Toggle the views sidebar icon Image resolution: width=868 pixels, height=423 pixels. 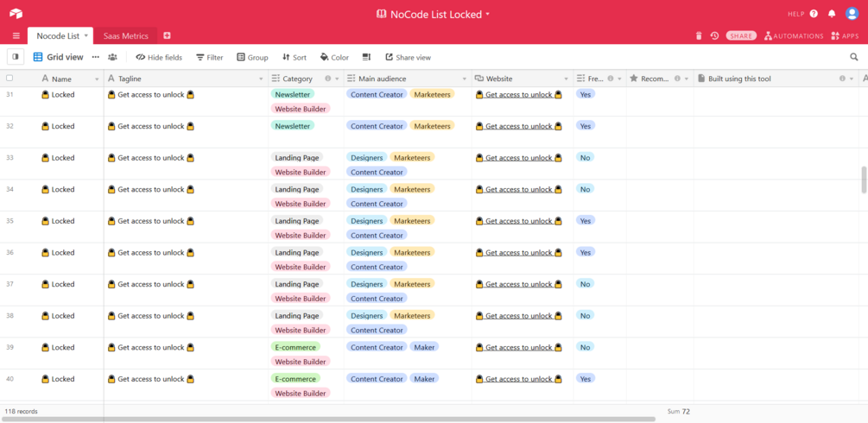16,57
